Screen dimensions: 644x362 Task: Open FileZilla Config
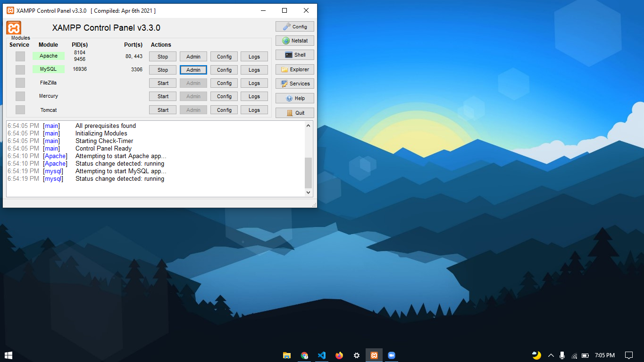pyautogui.click(x=224, y=83)
